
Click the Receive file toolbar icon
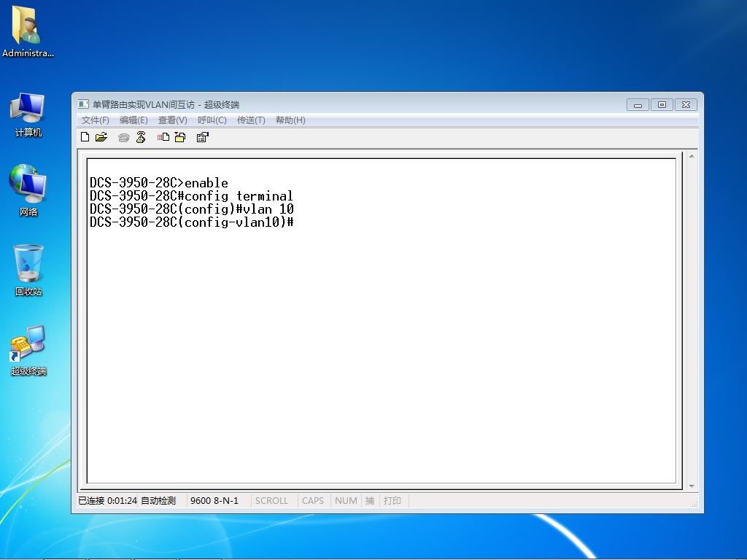click(x=180, y=137)
